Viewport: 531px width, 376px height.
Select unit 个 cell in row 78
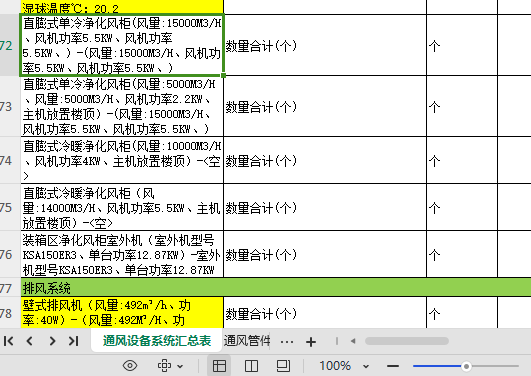point(462,313)
